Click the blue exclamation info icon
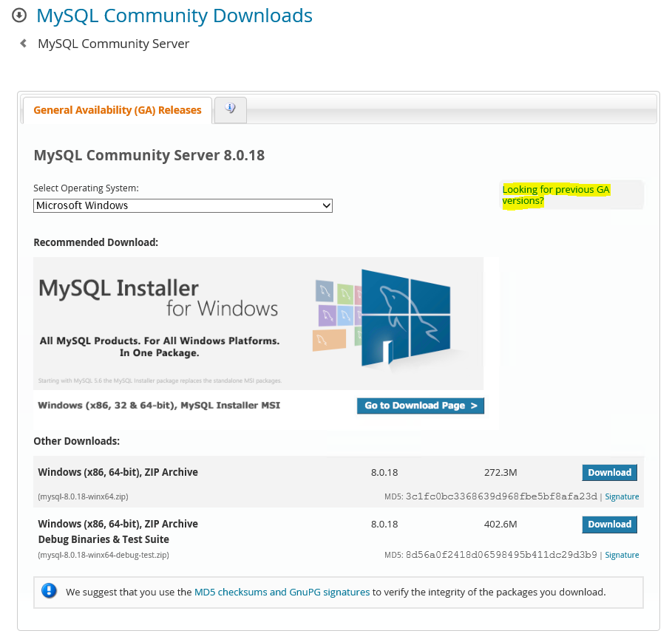The height and width of the screenshot is (642, 672). click(49, 591)
